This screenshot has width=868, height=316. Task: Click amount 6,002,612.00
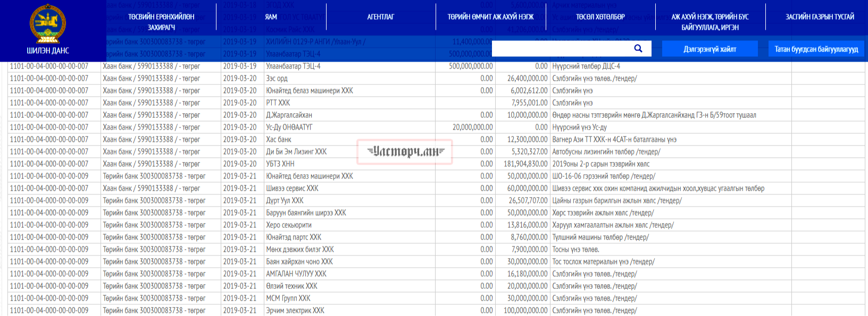pyautogui.click(x=529, y=91)
